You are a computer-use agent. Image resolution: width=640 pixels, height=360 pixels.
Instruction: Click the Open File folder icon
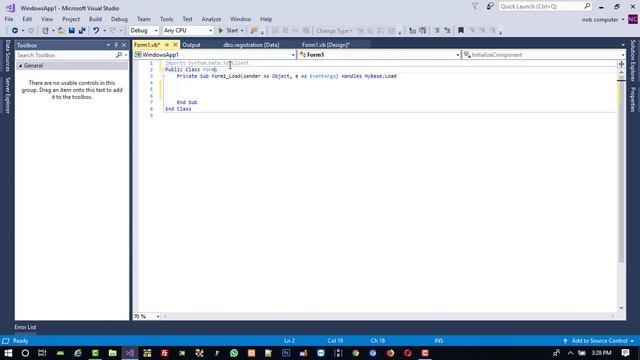click(x=61, y=31)
